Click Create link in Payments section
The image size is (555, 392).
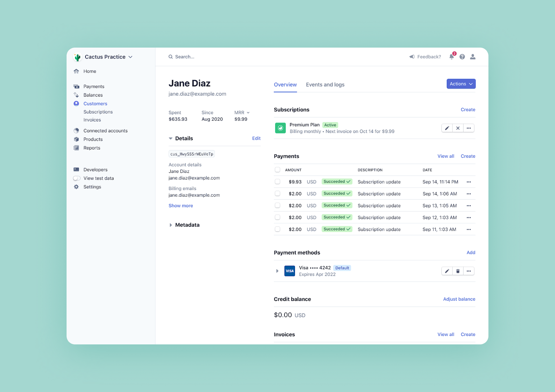[468, 156]
